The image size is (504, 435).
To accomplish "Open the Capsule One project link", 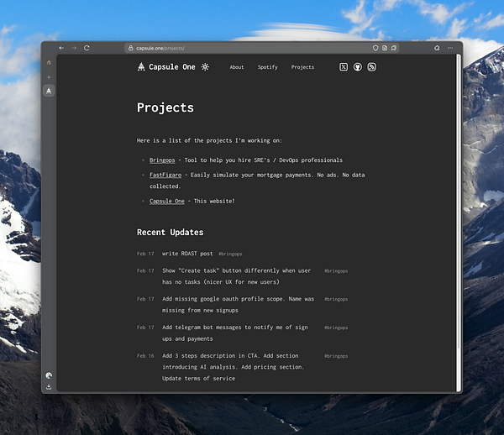I will [167, 201].
